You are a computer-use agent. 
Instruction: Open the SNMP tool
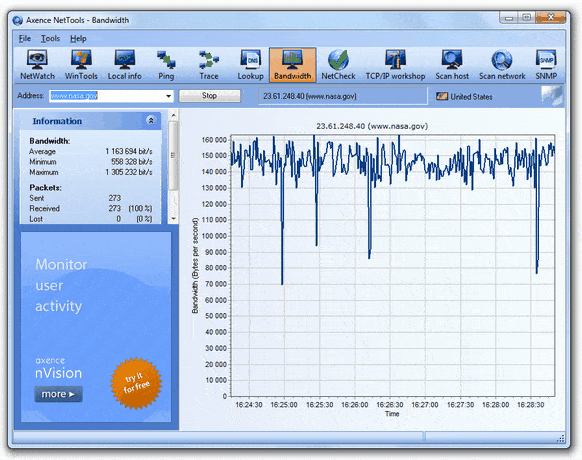[x=546, y=65]
